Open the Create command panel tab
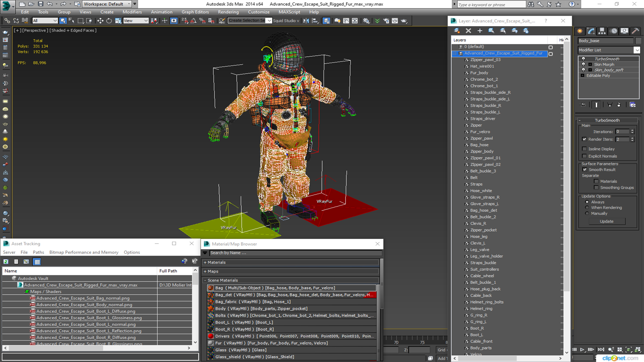Screen dimensions: 644x362 580,31
